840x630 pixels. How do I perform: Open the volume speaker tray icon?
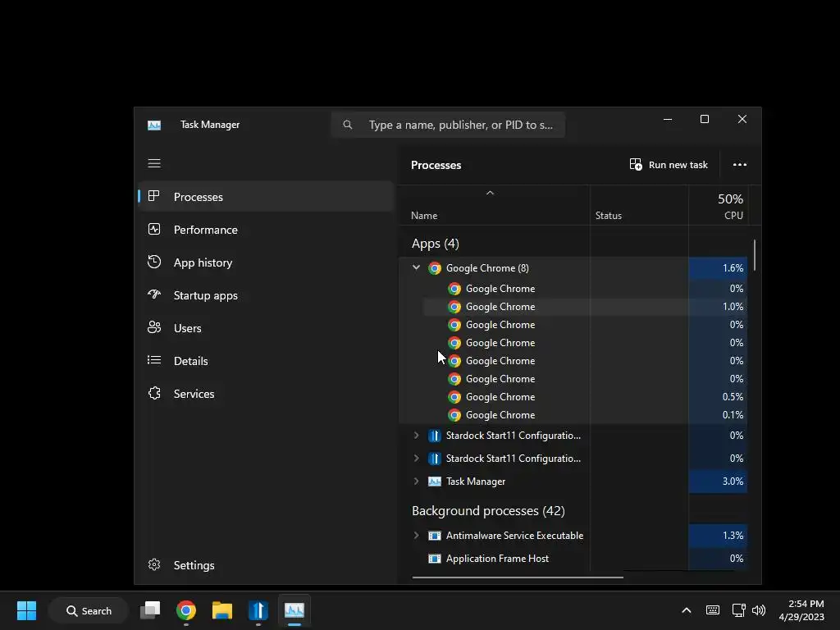click(759, 610)
